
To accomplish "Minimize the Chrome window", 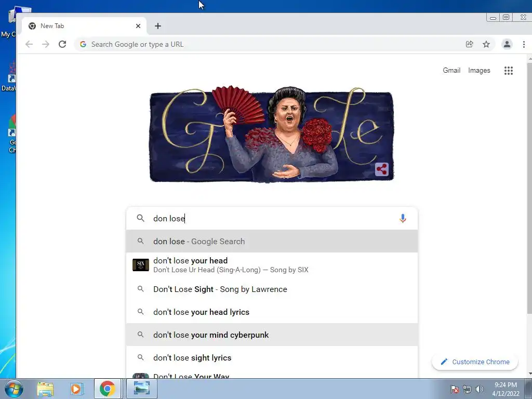I will pyautogui.click(x=493, y=17).
